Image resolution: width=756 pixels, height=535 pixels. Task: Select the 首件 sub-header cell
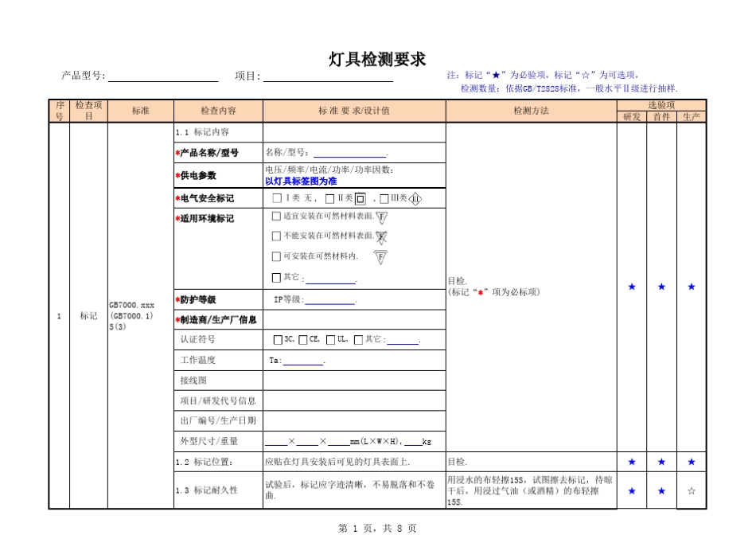661,117
